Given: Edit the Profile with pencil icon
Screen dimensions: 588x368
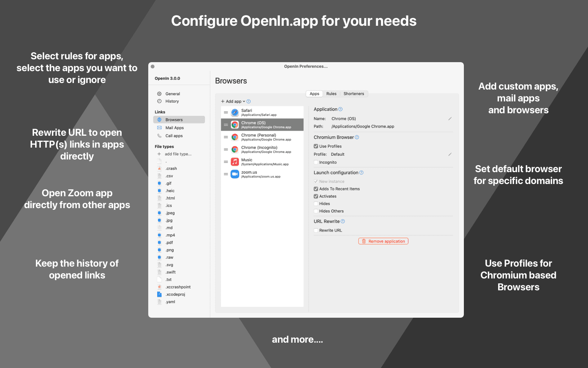Looking at the screenshot, I should [450, 154].
